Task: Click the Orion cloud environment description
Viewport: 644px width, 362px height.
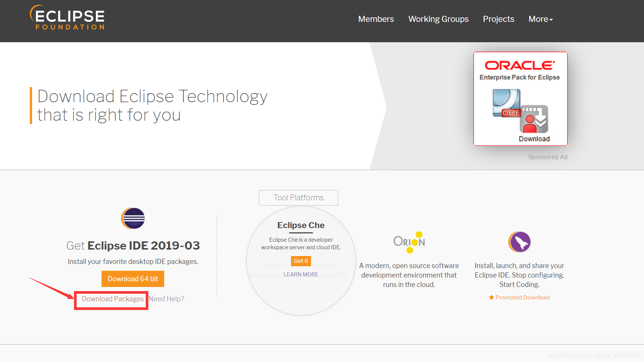Action: pyautogui.click(x=409, y=275)
